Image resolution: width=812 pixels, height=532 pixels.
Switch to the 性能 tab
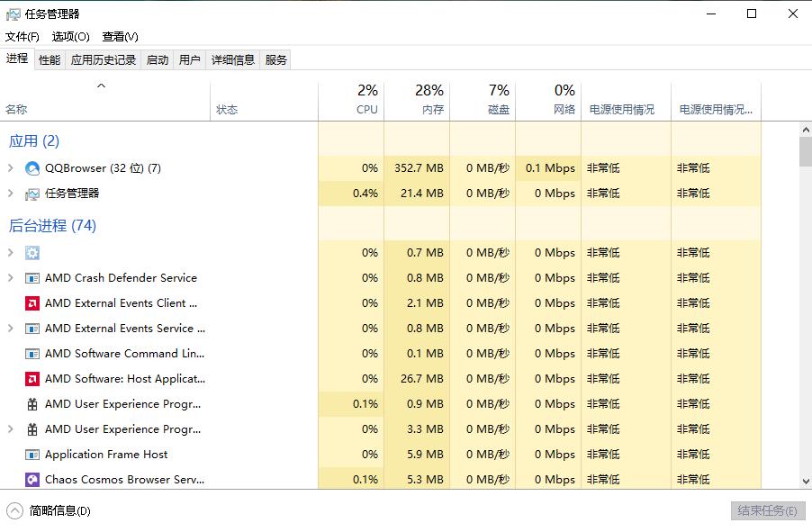tap(50, 59)
